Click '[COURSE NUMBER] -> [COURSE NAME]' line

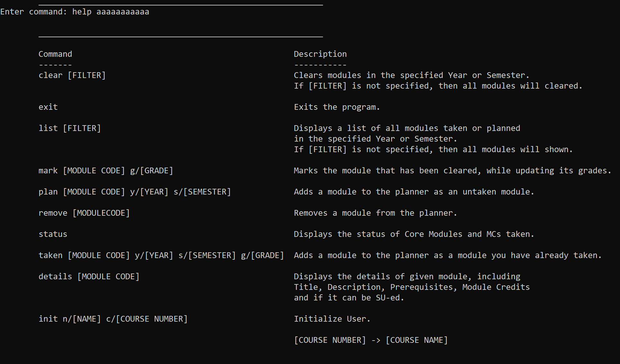click(x=371, y=340)
